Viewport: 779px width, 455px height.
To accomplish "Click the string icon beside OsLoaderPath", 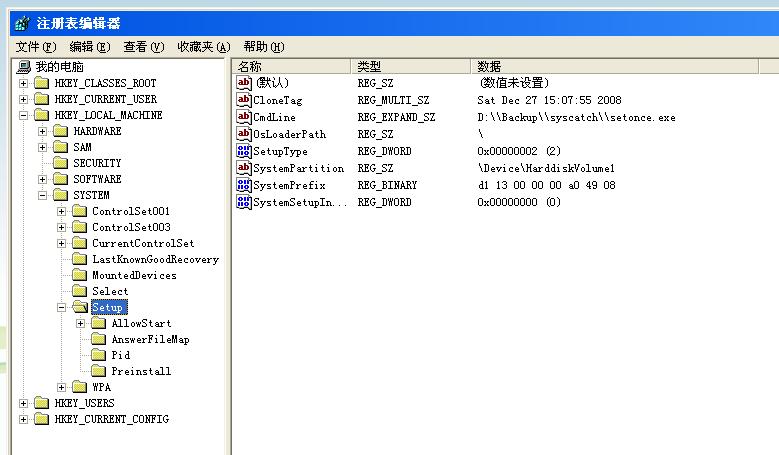I will (x=244, y=134).
